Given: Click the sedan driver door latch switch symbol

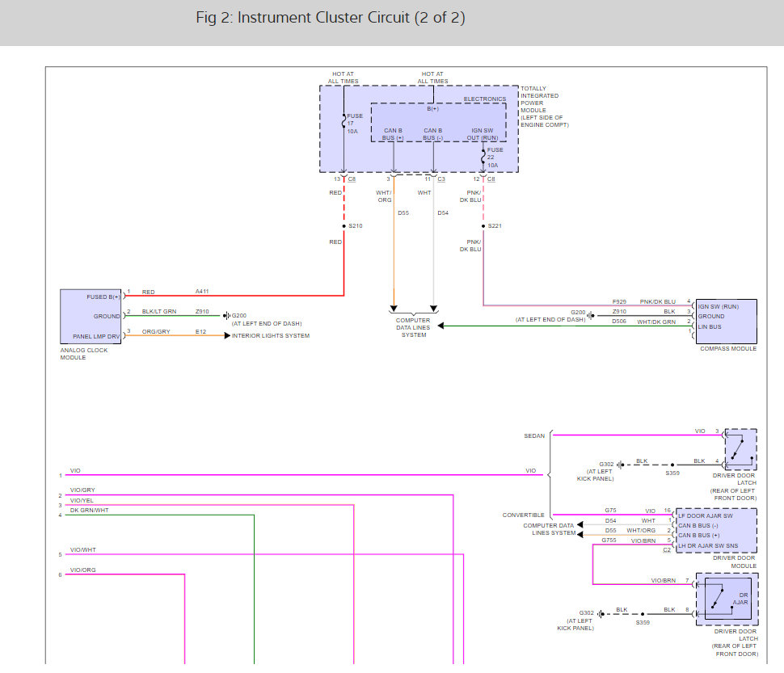Looking at the screenshot, I should (740, 449).
